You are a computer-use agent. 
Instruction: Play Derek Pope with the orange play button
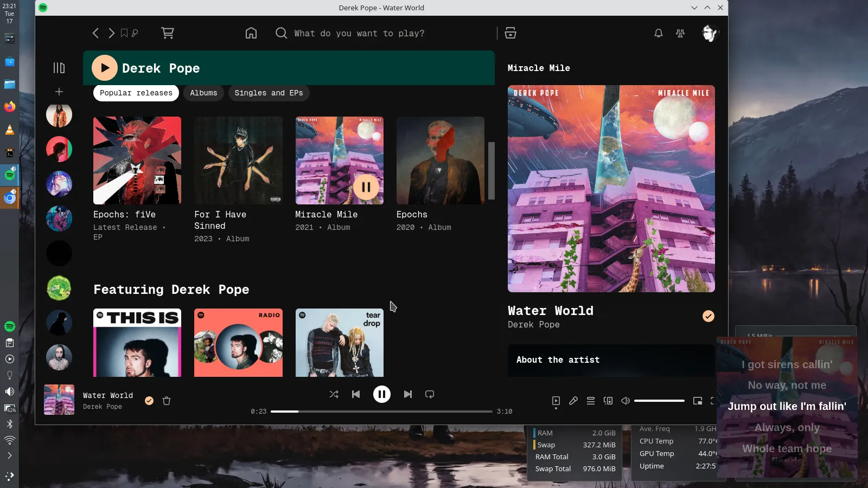point(105,68)
